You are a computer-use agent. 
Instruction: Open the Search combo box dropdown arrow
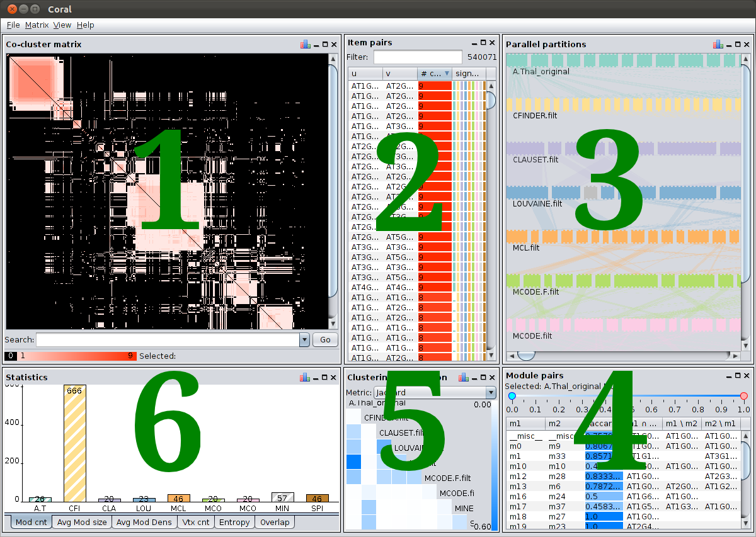coord(304,340)
